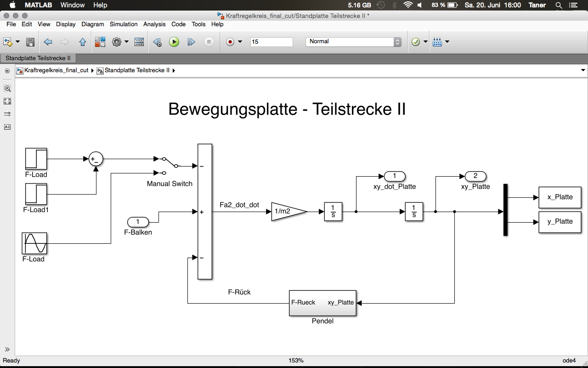Open the Simulation menu
The height and width of the screenshot is (368, 588).
click(124, 24)
